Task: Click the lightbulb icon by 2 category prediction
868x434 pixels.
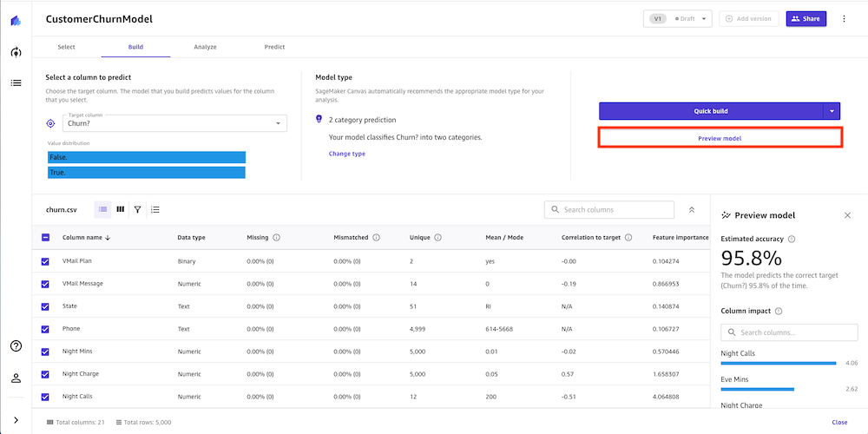Action: tap(319, 119)
